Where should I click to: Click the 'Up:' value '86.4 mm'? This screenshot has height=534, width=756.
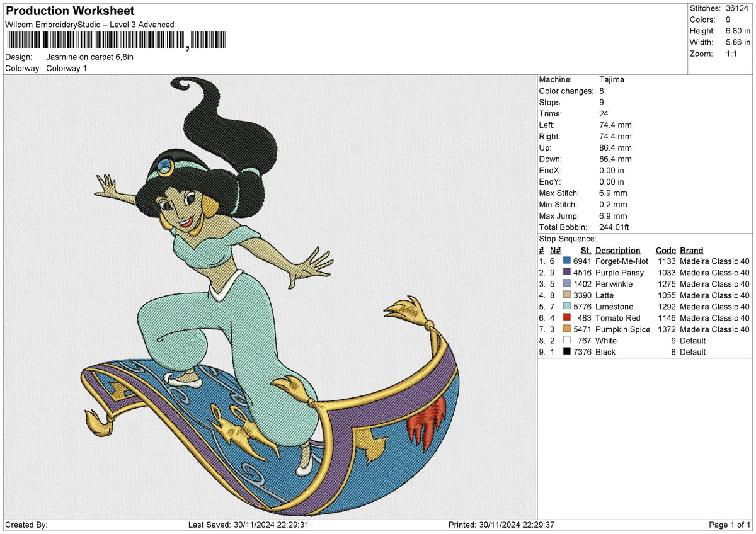[x=616, y=147]
